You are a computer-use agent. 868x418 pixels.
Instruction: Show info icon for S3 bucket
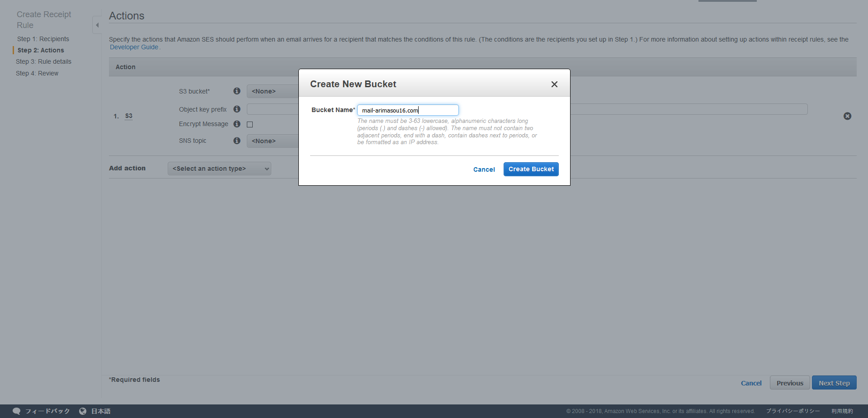pos(237,91)
